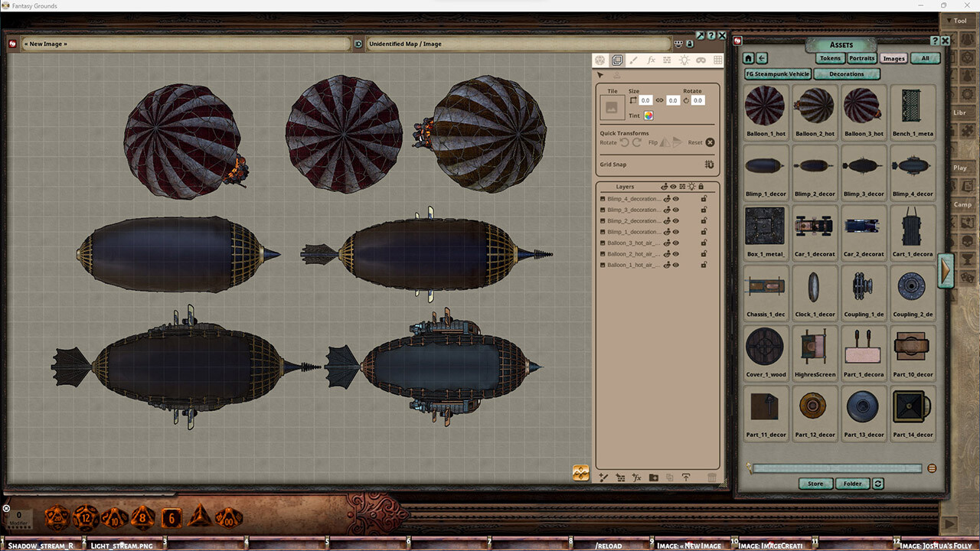The image size is (980, 551).
Task: Click the Folder button in the Assets panel
Action: click(851, 484)
